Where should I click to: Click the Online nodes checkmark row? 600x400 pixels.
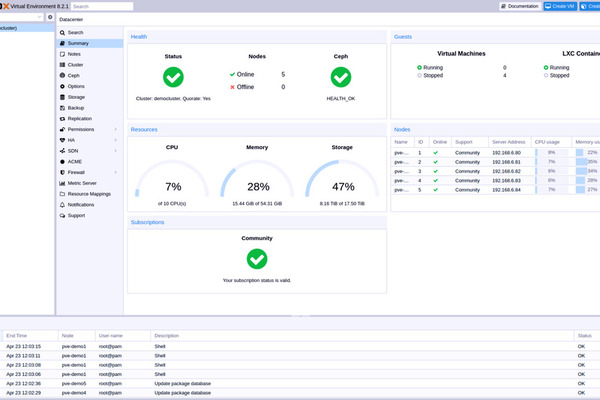(257, 74)
